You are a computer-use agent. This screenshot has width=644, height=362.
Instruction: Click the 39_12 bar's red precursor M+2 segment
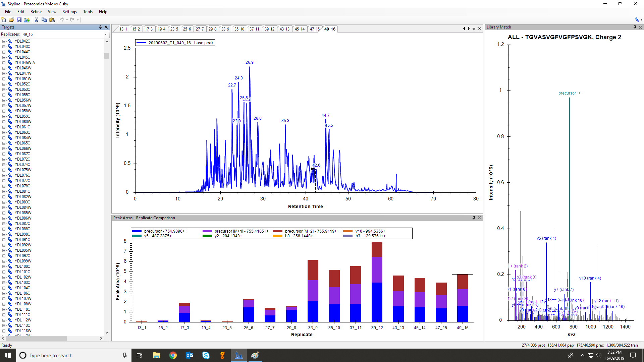[377, 250]
